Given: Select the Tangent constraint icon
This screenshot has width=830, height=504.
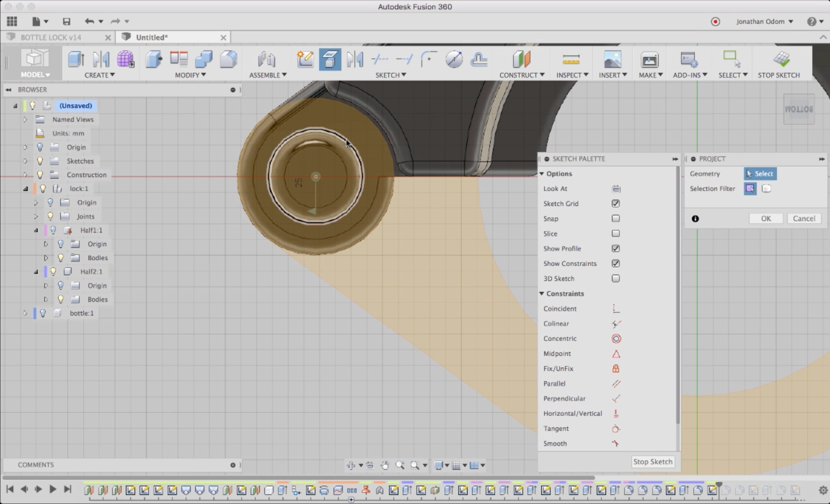Looking at the screenshot, I should coord(616,429).
